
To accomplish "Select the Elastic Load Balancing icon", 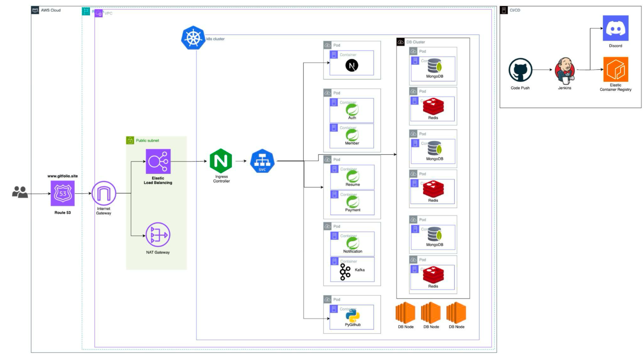I will 158,161.
